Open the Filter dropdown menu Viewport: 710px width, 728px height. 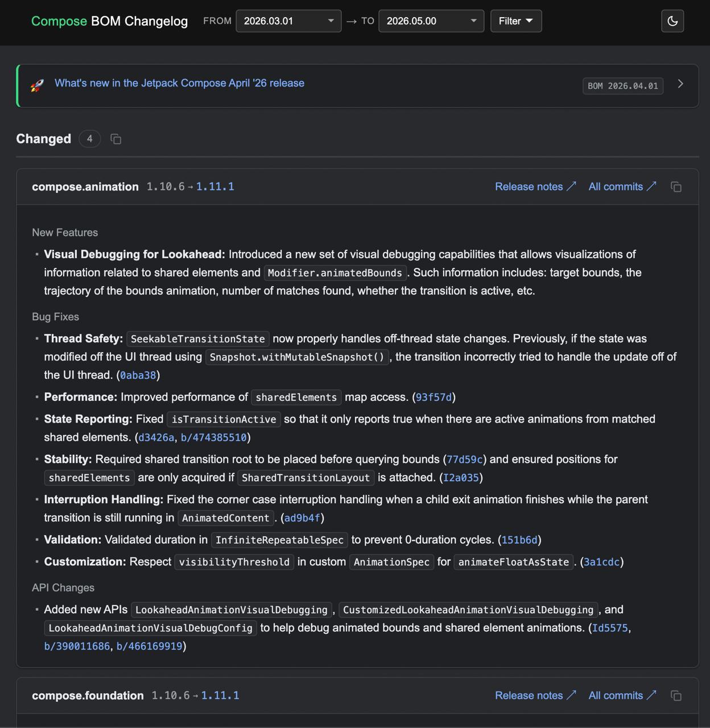[x=516, y=21]
